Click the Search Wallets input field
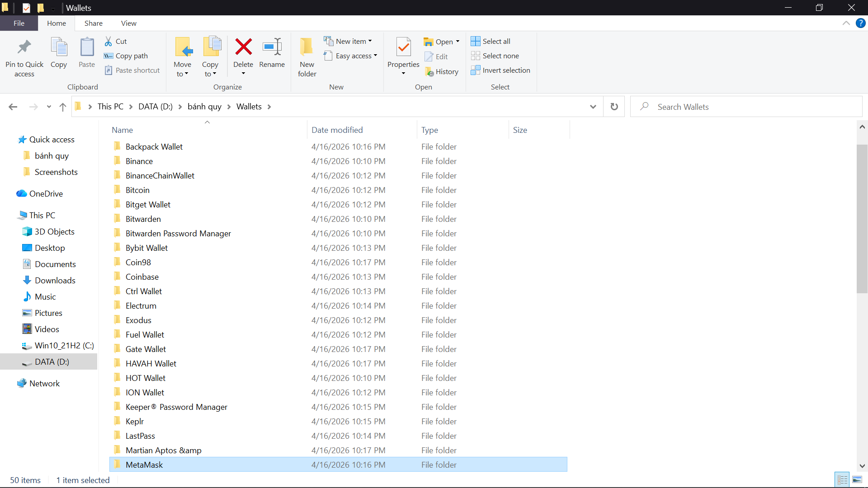Image resolution: width=868 pixels, height=488 pixels. (750, 107)
